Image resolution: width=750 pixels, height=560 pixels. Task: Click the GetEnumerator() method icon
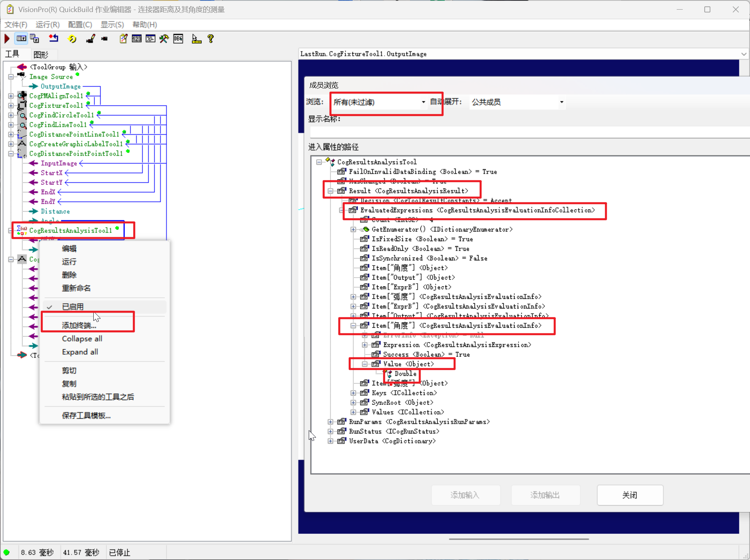pos(364,230)
